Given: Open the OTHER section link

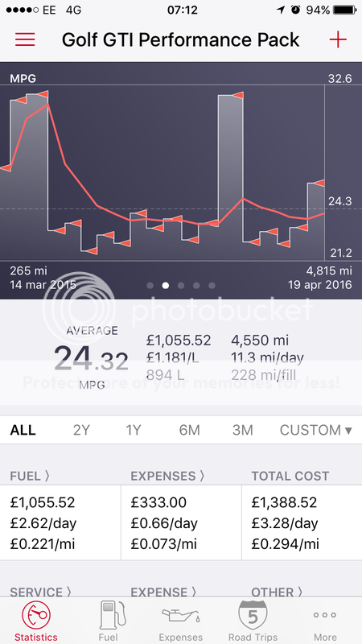Looking at the screenshot, I should (x=278, y=592).
